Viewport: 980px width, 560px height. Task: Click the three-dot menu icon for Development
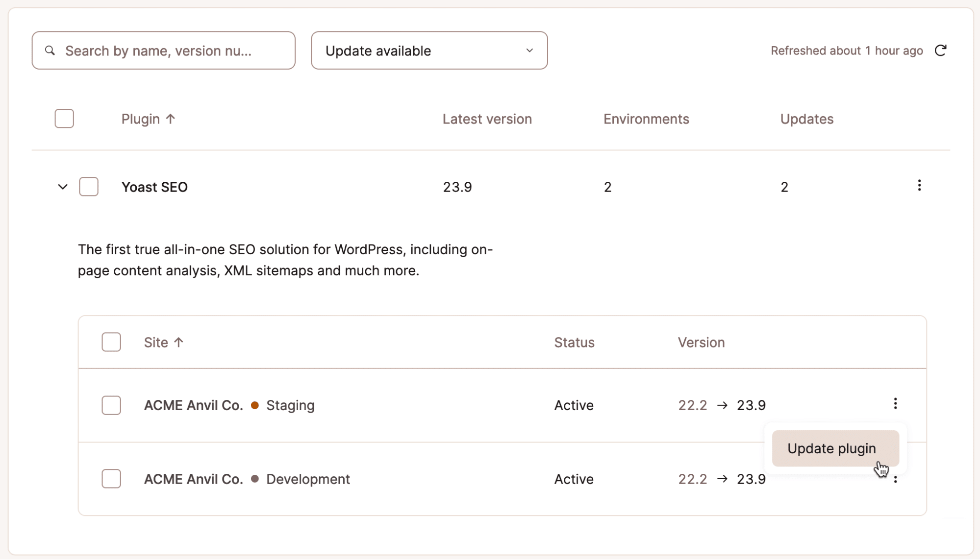pos(896,479)
